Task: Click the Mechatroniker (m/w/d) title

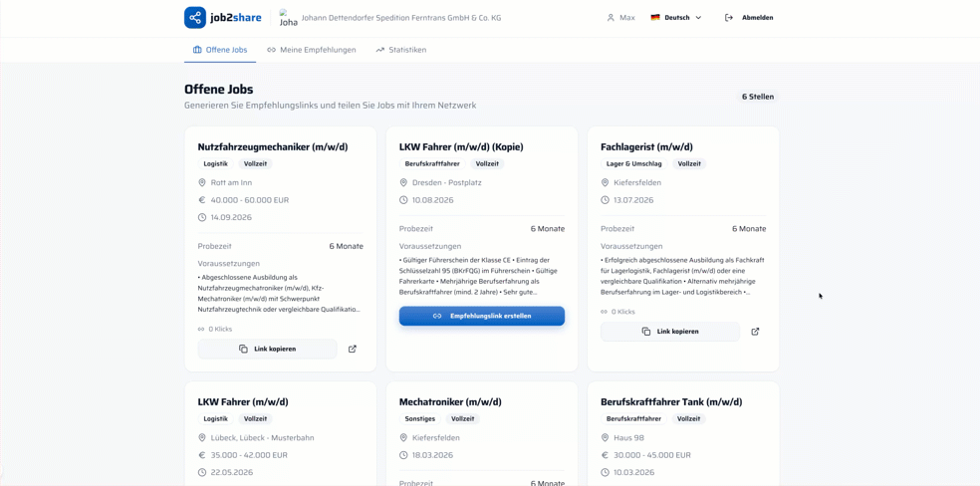Action: point(450,402)
